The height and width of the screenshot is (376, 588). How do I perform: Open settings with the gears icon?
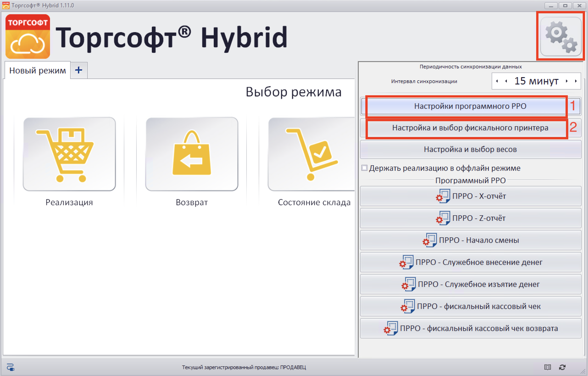pyautogui.click(x=561, y=37)
